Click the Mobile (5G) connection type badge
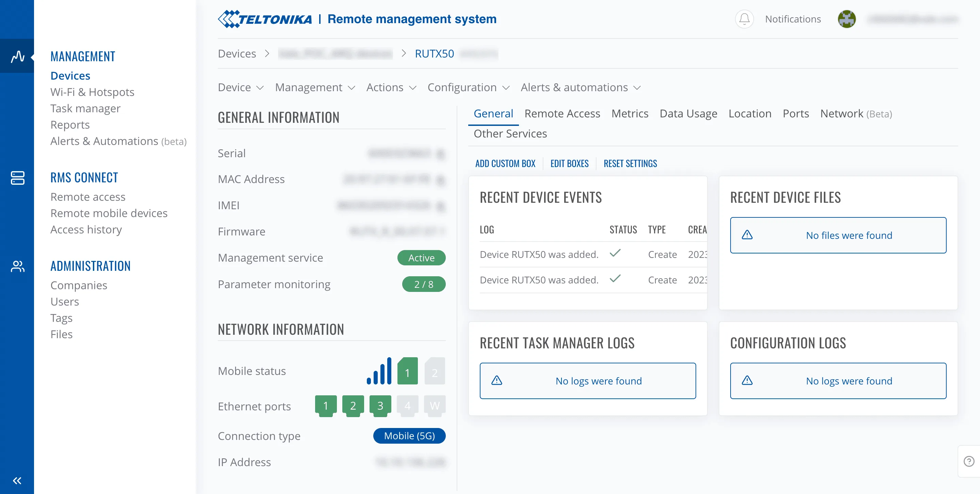980x494 pixels. point(409,436)
